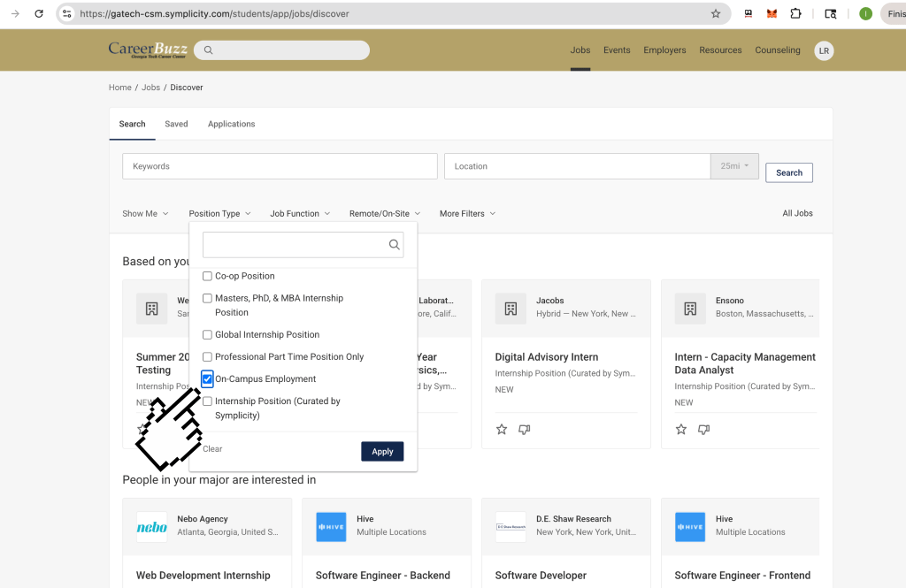Open Counseling in top navigation
906x588 pixels.
point(777,50)
